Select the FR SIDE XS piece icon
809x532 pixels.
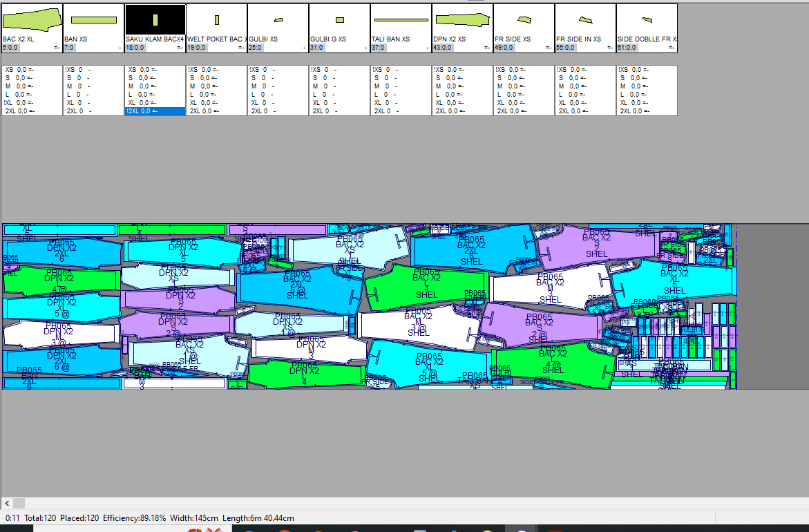tap(524, 19)
